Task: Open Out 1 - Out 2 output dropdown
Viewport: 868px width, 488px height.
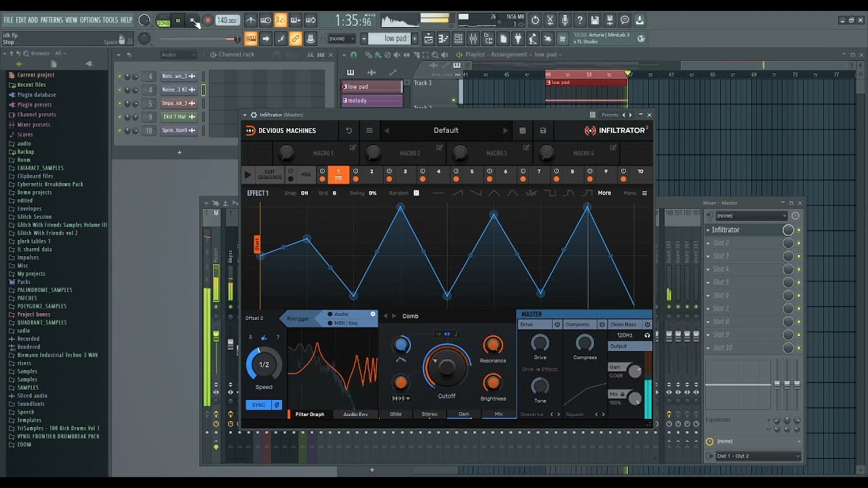Action: click(758, 456)
